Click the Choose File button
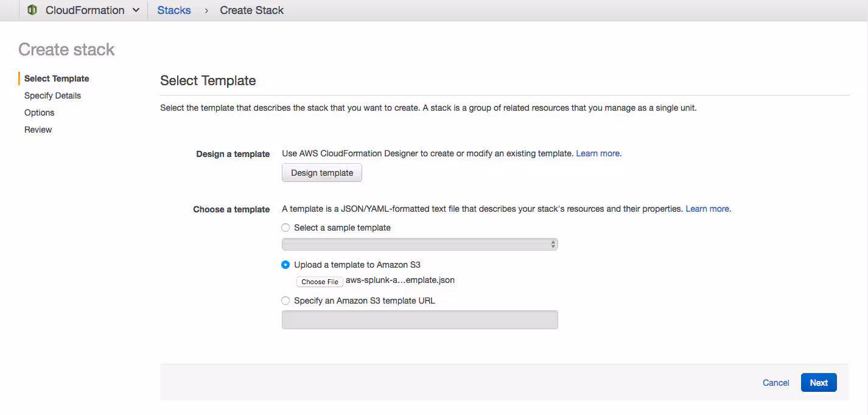868x415 pixels. (x=320, y=282)
